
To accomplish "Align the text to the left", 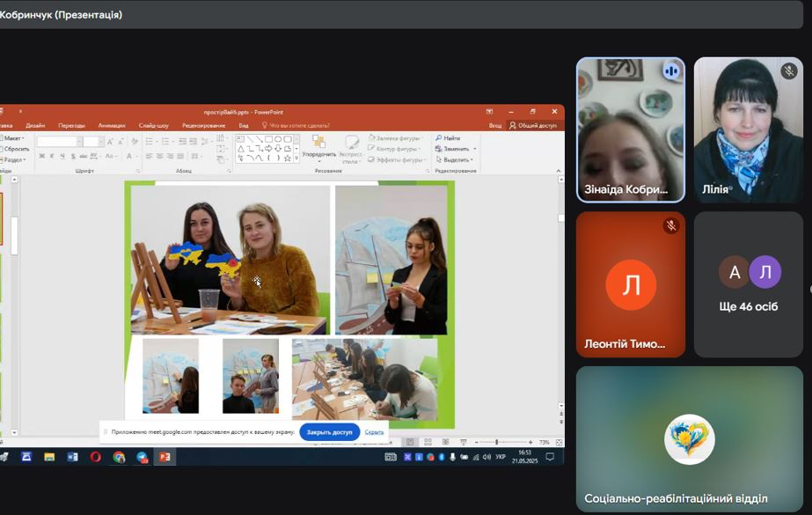I will point(150,156).
